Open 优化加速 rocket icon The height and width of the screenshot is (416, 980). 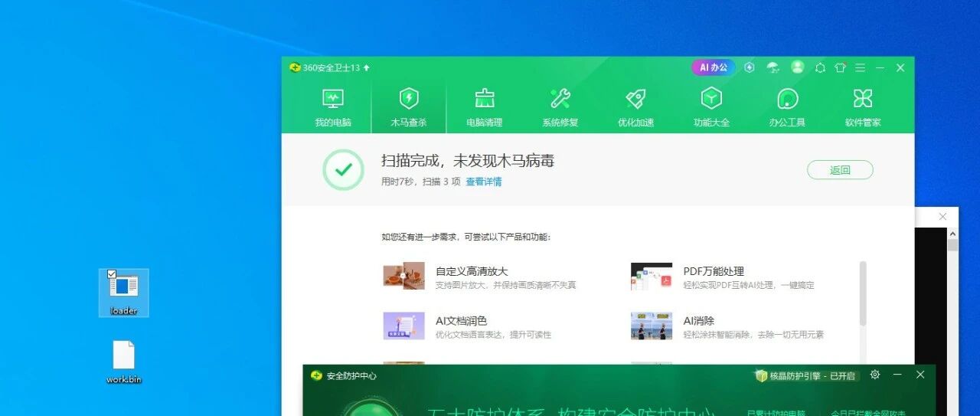[x=635, y=98]
